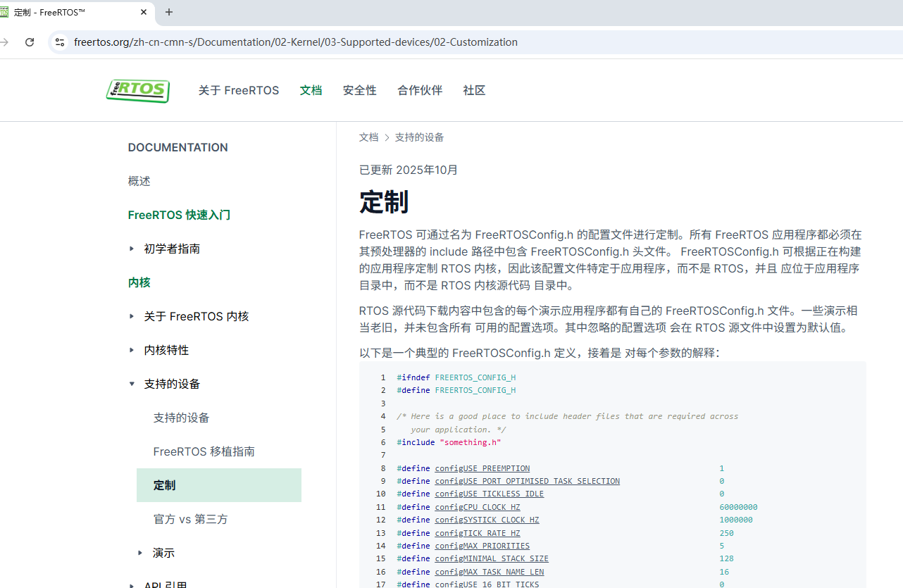Viewport: 903px width, 588px height.
Task: Click the 演示 sidebar label
Action: [163, 553]
